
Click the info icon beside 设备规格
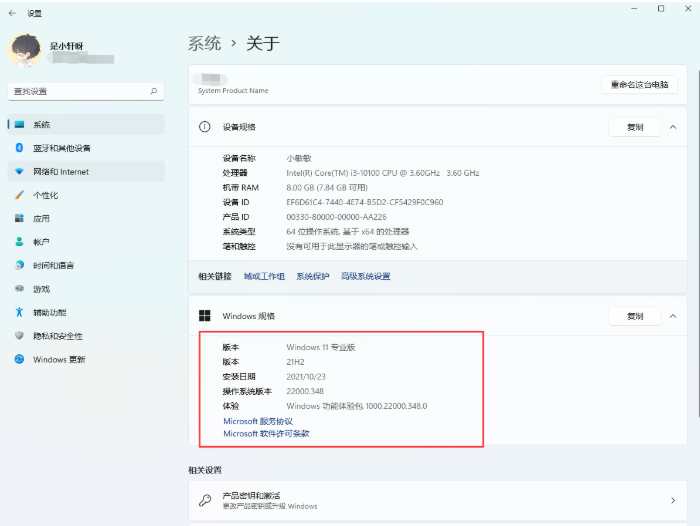click(x=204, y=127)
